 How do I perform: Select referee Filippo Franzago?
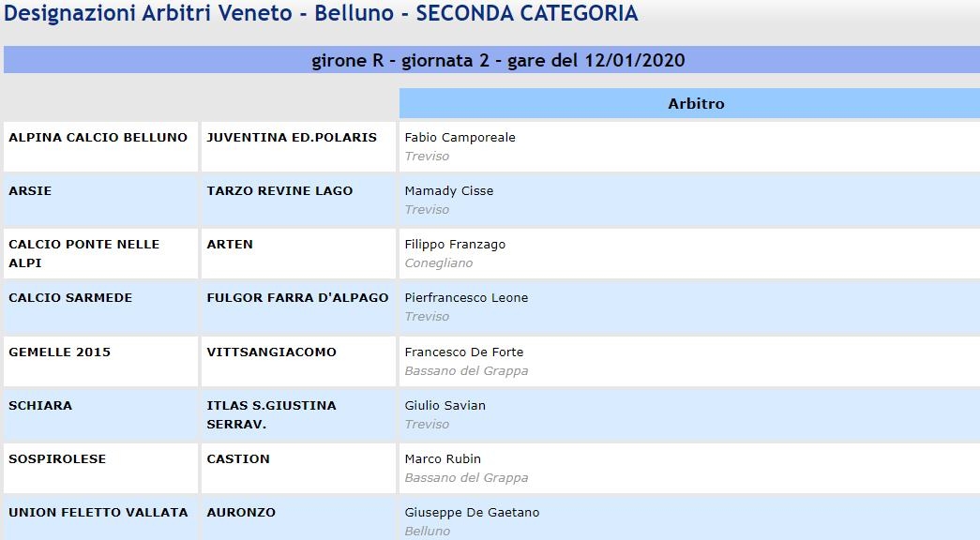455,245
